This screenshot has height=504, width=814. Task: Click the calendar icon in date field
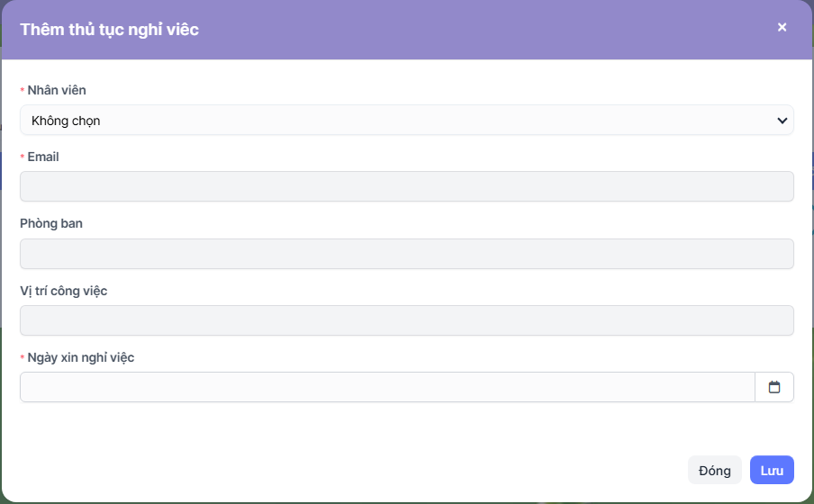click(x=774, y=387)
